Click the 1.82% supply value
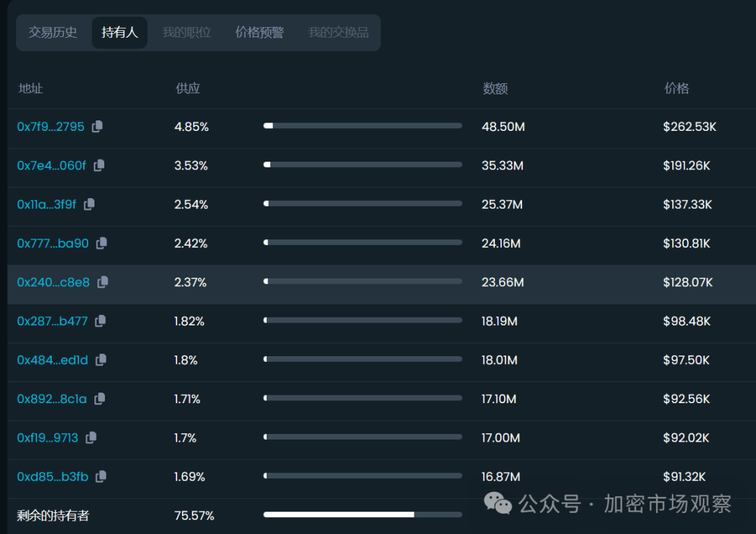Viewport: 756px width, 534px height. coord(189,321)
